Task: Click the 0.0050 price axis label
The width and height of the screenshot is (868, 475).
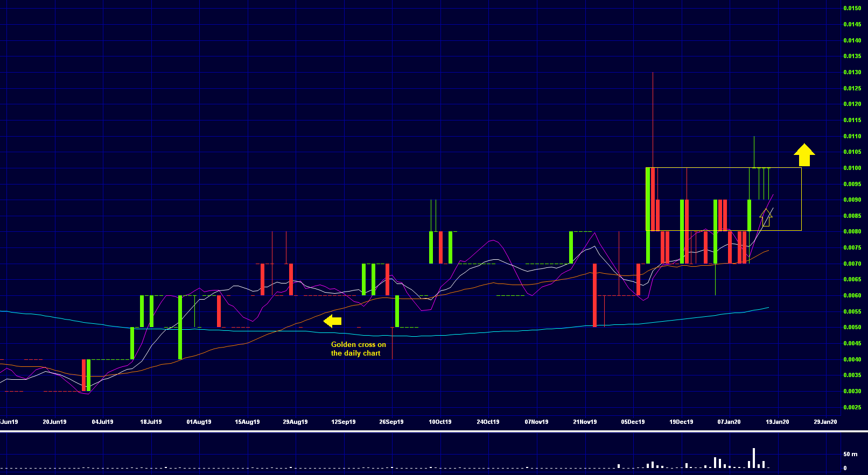Action: [x=852, y=327]
